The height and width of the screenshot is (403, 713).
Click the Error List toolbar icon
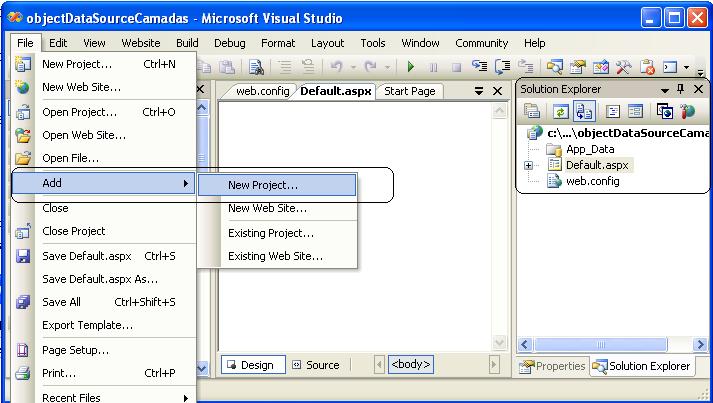(647, 67)
